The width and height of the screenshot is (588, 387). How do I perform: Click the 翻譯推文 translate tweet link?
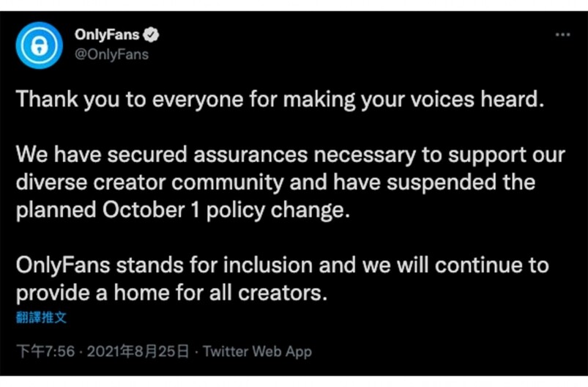41,317
